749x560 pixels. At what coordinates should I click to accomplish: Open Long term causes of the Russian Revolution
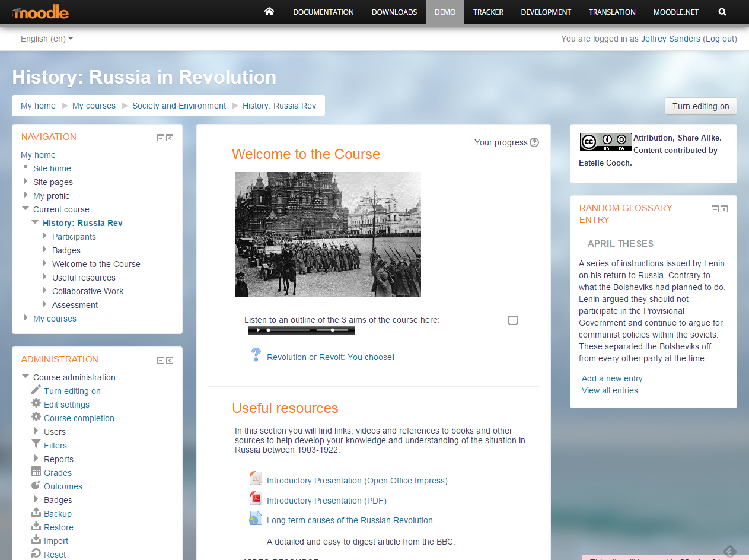point(350,520)
